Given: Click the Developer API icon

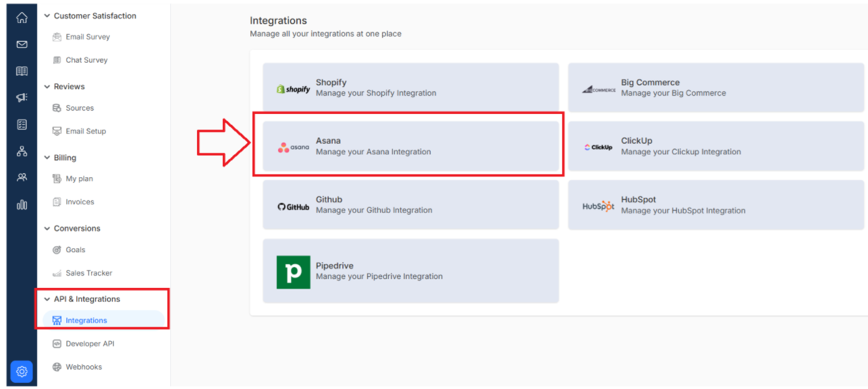Looking at the screenshot, I should (x=57, y=344).
